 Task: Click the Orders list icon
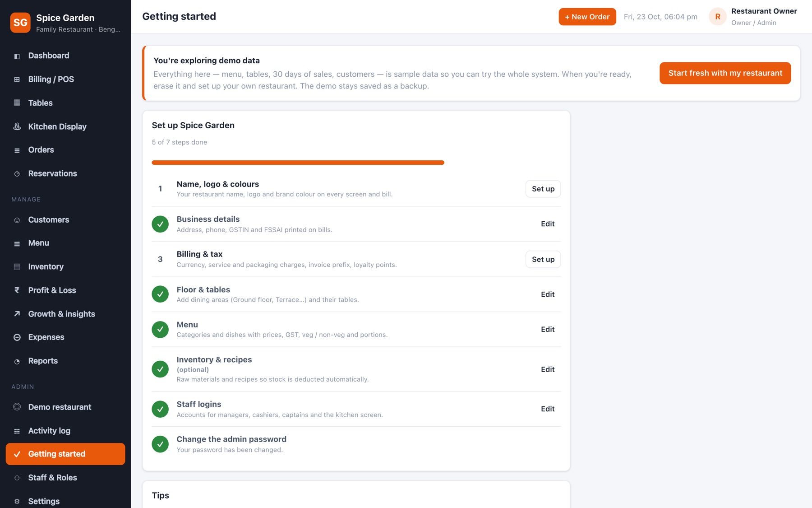tap(17, 150)
